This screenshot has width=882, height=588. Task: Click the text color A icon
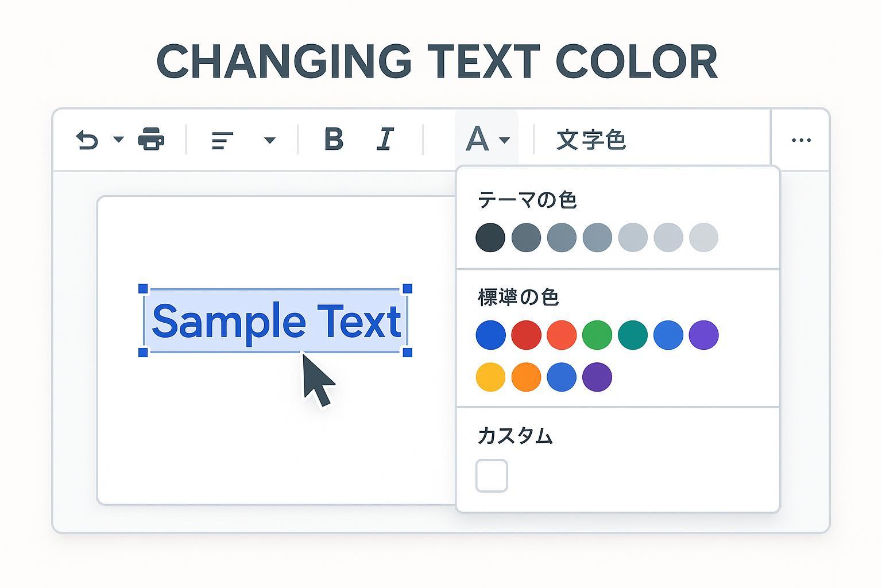pos(477,139)
